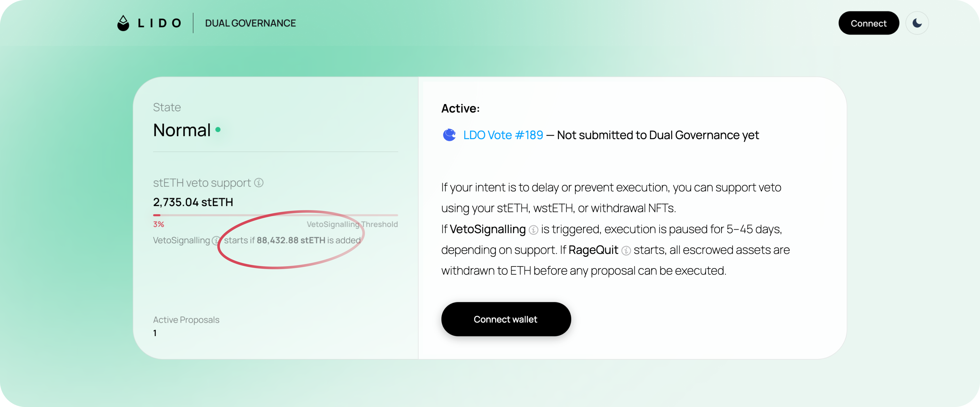The height and width of the screenshot is (407, 980).
Task: Toggle dark mode with the moon icon
Action: pos(917,23)
